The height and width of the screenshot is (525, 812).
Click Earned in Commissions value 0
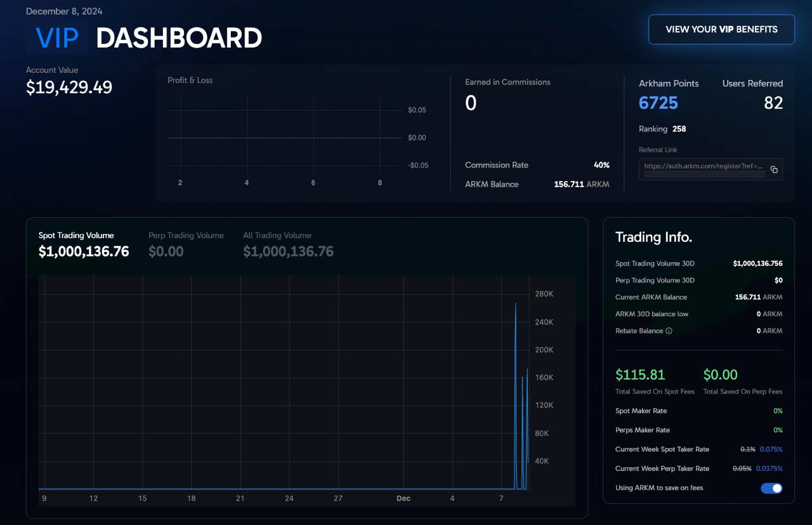pyautogui.click(x=471, y=103)
